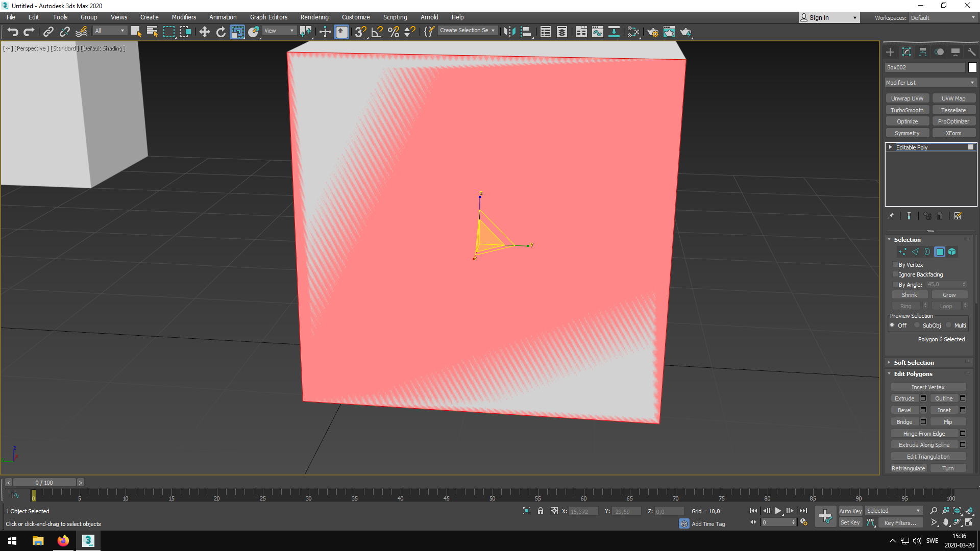Open the Render Setup dialog

coord(653,32)
